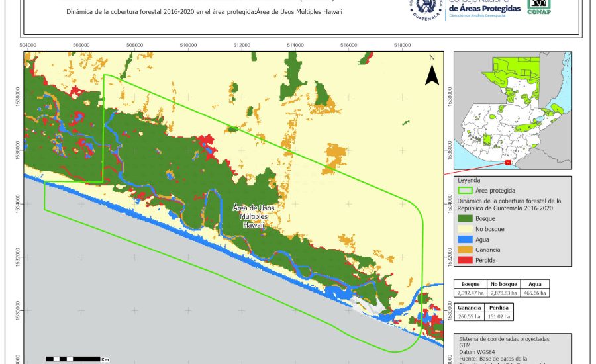The image size is (596, 364).
Task: Click the Leyenda heading text
Action: [x=468, y=179]
